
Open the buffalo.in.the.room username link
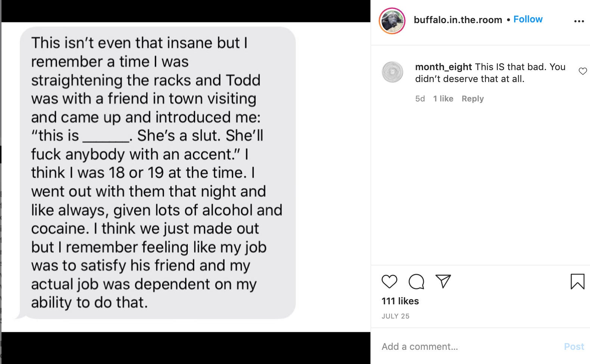pos(458,20)
